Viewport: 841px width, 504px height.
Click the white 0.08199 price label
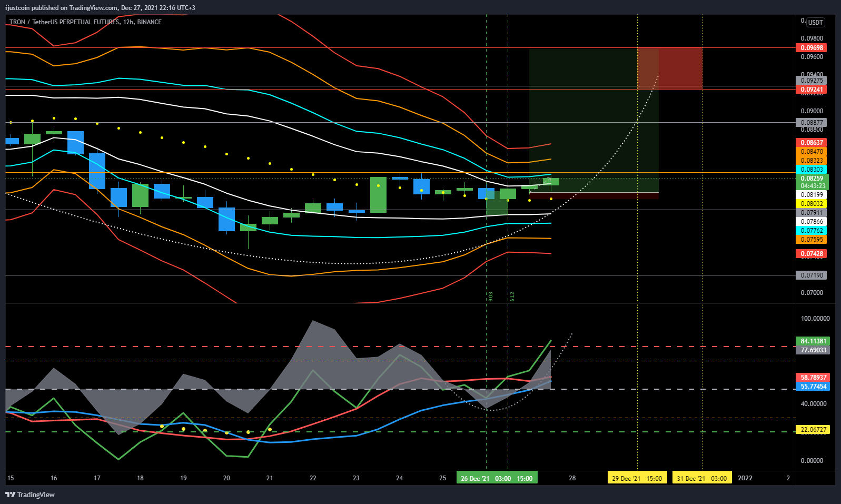tap(812, 195)
